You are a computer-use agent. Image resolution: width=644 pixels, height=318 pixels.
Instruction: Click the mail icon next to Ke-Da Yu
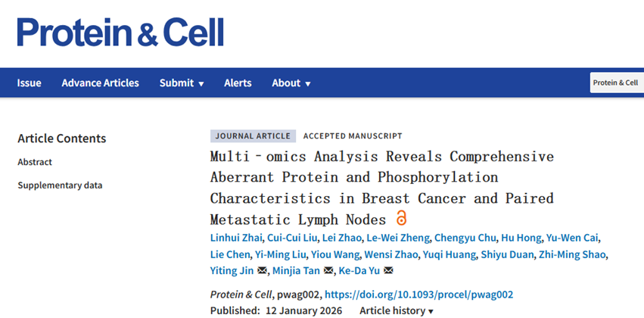point(388,271)
